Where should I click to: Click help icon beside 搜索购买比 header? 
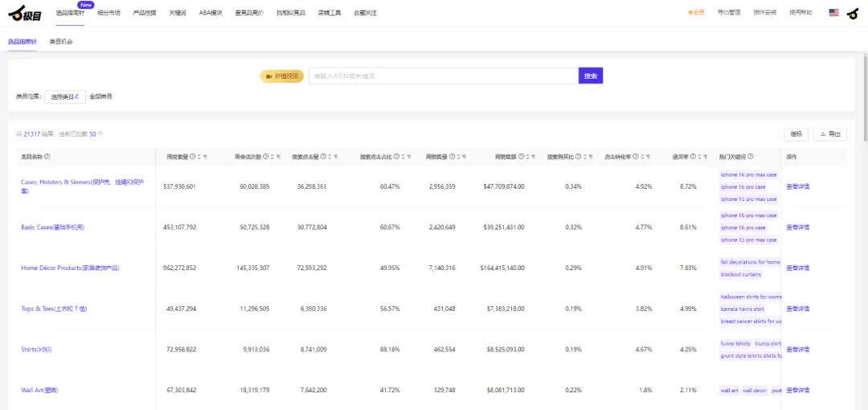578,157
